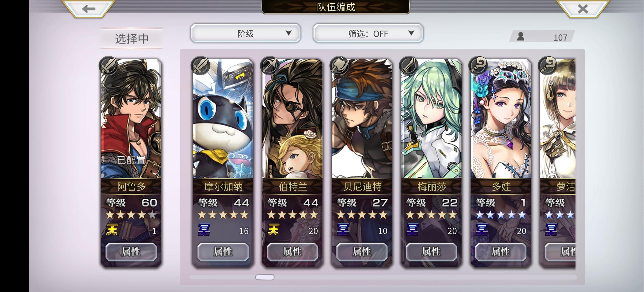Viewport: 644px width, 292px height.
Task: Close the team formation screen with X
Action: pos(583,9)
